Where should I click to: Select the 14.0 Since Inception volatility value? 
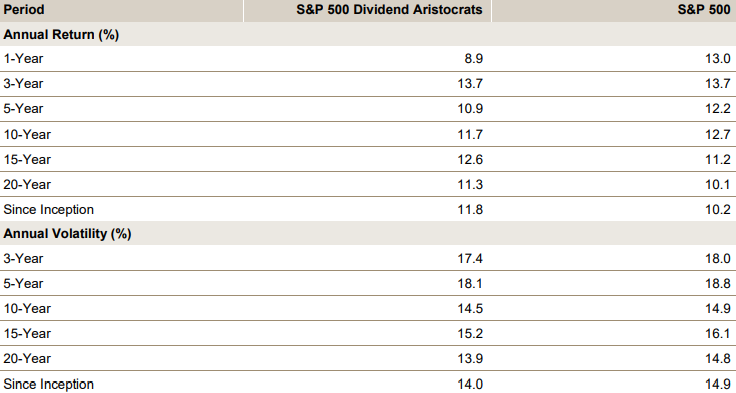coord(470,384)
